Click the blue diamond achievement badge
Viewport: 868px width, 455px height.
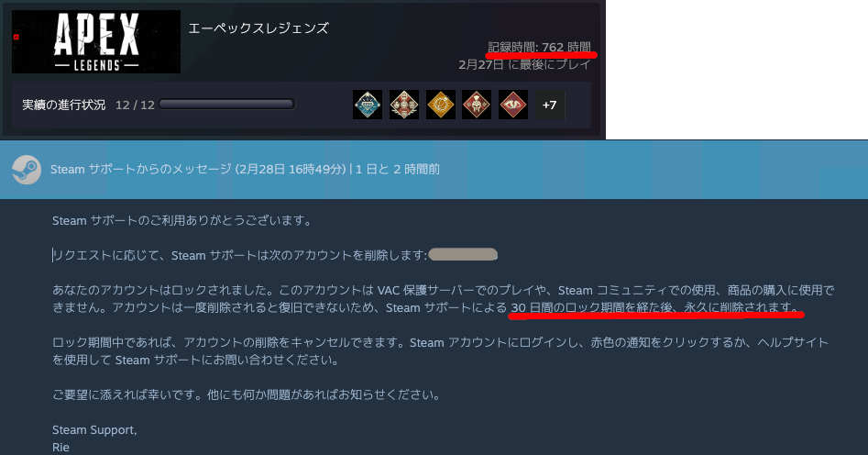coord(368,105)
